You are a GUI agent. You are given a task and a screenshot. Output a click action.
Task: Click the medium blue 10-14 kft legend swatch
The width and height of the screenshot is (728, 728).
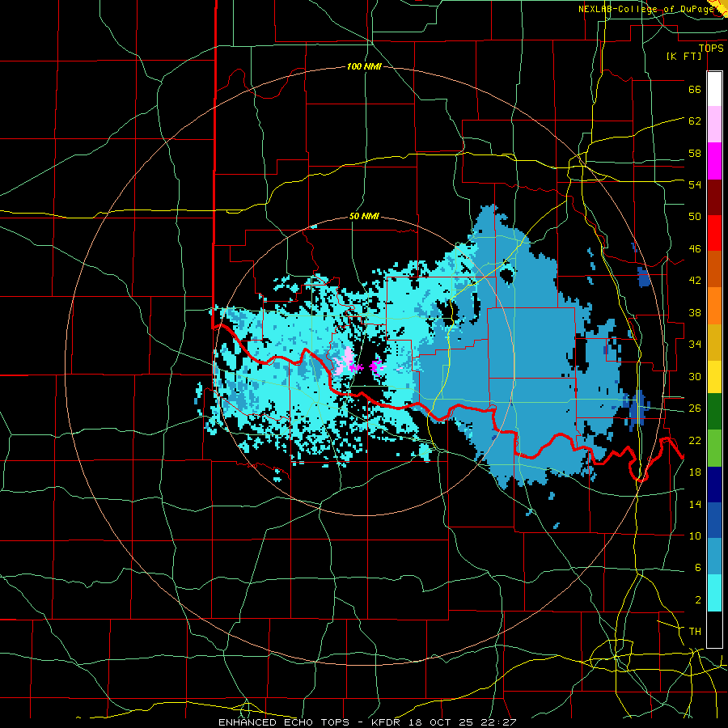714,520
